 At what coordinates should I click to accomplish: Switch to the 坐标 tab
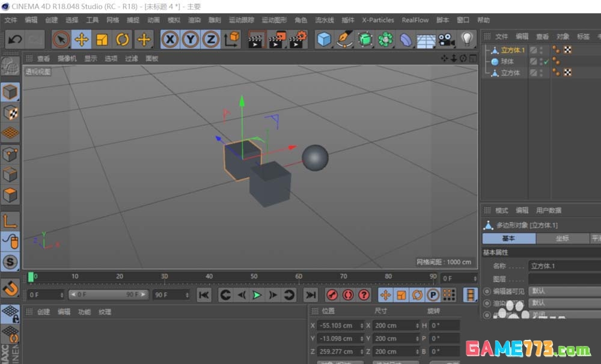pos(562,238)
